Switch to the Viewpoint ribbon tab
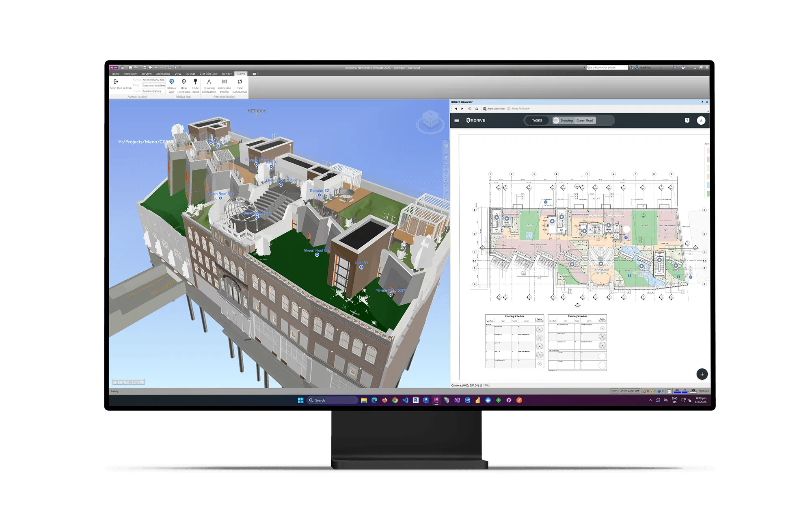This screenshot has width=812, height=528. coord(131,74)
